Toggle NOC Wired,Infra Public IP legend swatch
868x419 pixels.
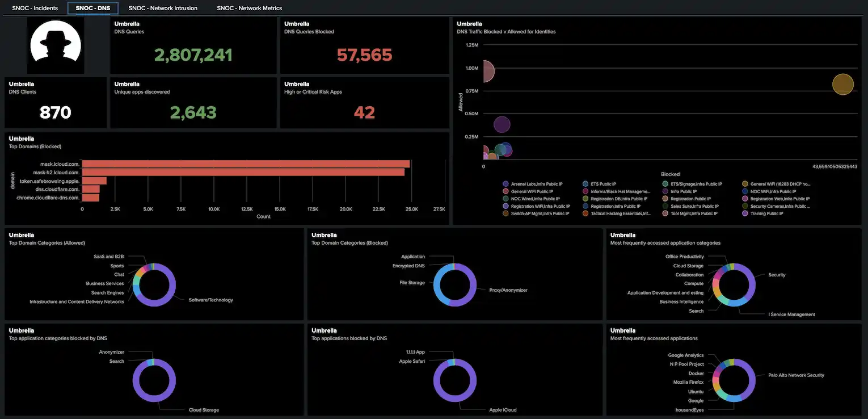coord(505,199)
